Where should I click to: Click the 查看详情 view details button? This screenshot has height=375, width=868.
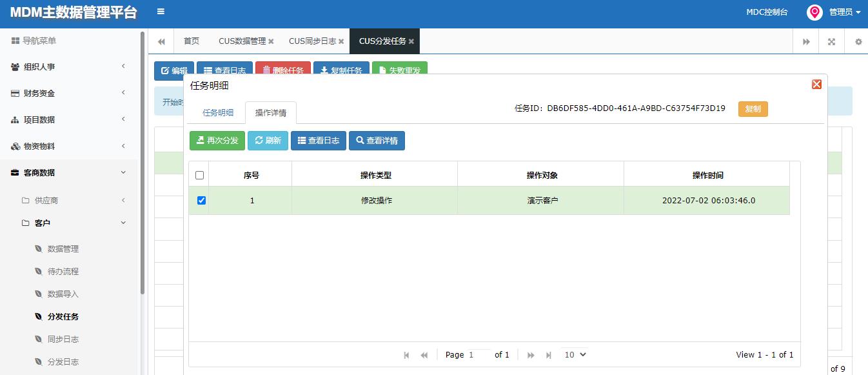coord(377,140)
